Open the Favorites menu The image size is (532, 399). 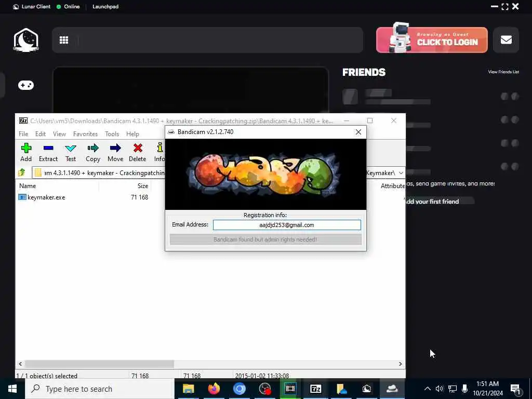tap(86, 134)
